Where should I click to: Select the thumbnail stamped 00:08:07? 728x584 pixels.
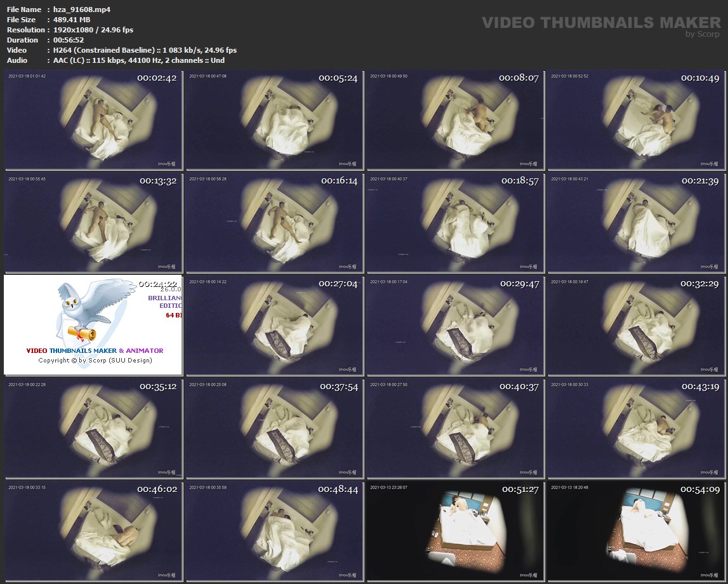click(x=455, y=120)
